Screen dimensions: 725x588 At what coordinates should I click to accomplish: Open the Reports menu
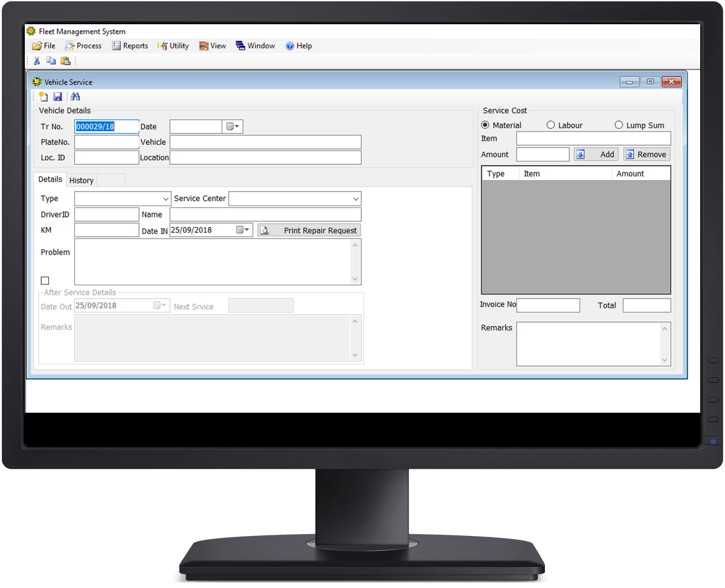(130, 46)
